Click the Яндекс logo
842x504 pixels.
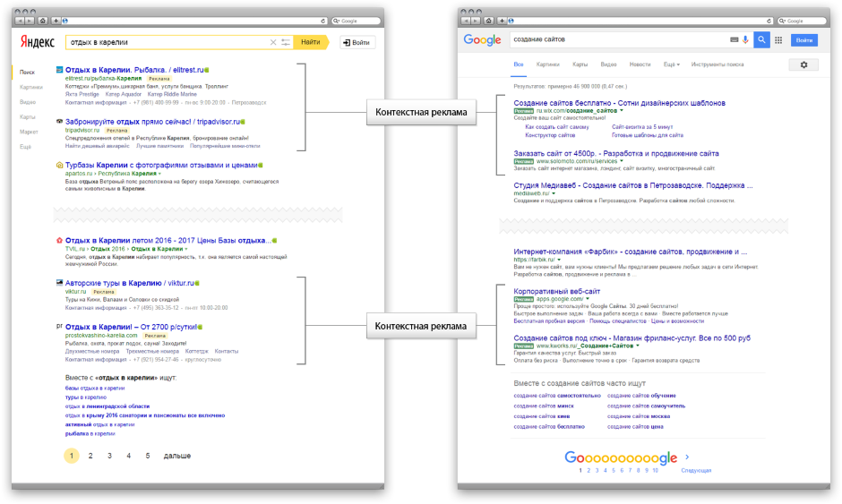pyautogui.click(x=38, y=42)
